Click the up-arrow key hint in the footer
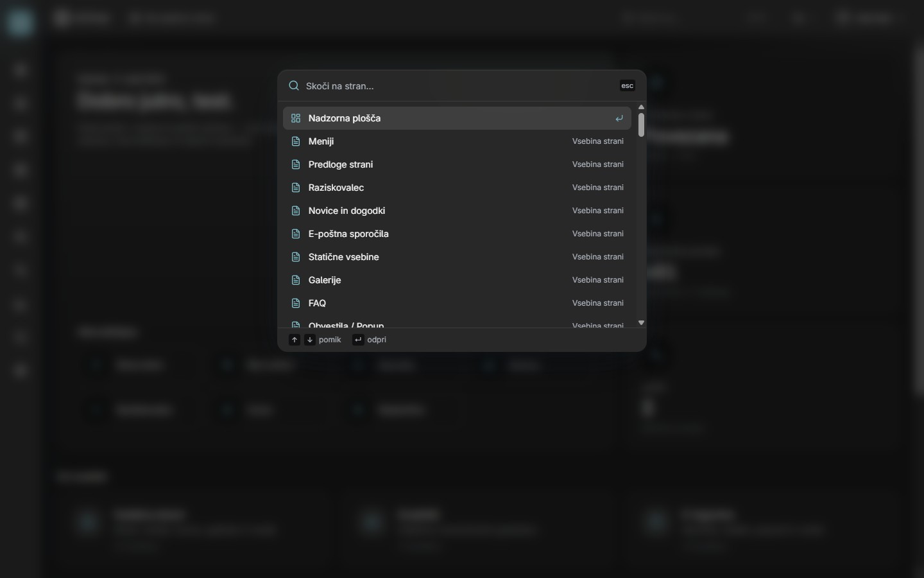Image resolution: width=924 pixels, height=578 pixels. tap(295, 340)
